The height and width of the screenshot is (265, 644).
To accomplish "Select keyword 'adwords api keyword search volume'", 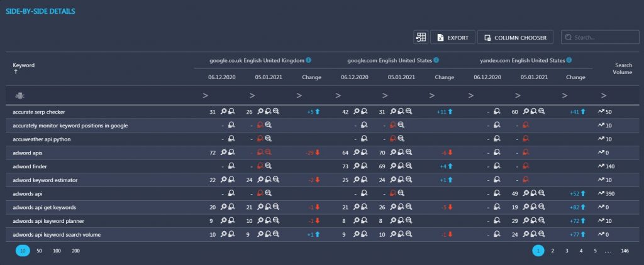I will [57, 235].
